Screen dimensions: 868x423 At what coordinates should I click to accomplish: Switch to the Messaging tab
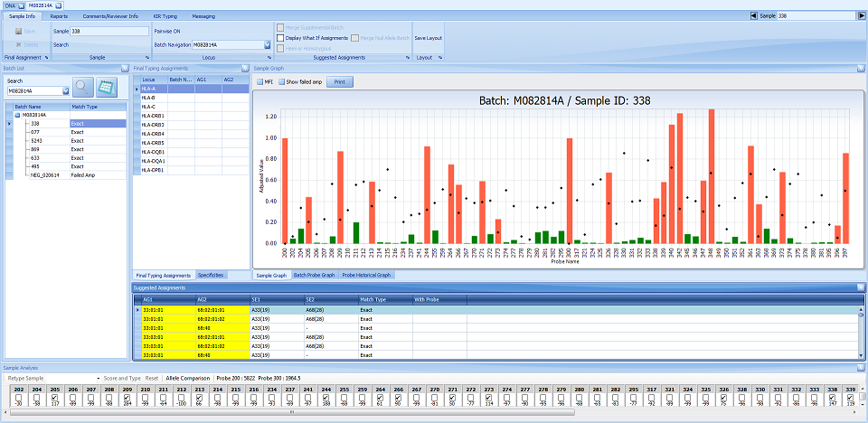pos(204,16)
